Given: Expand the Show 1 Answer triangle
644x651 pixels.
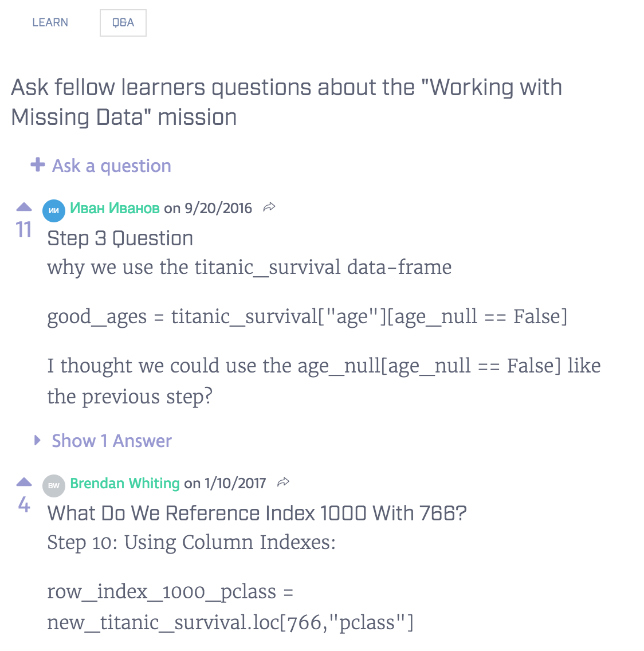Looking at the screenshot, I should pyautogui.click(x=37, y=440).
